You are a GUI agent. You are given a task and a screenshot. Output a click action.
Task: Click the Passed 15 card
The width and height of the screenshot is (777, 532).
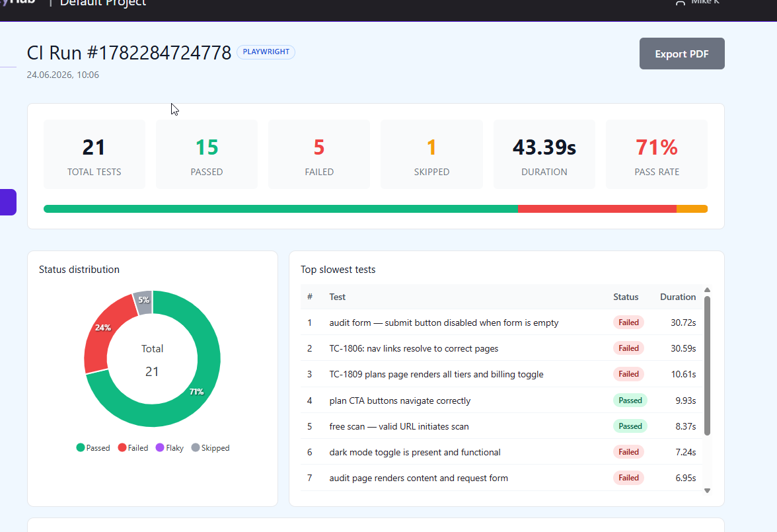click(207, 154)
